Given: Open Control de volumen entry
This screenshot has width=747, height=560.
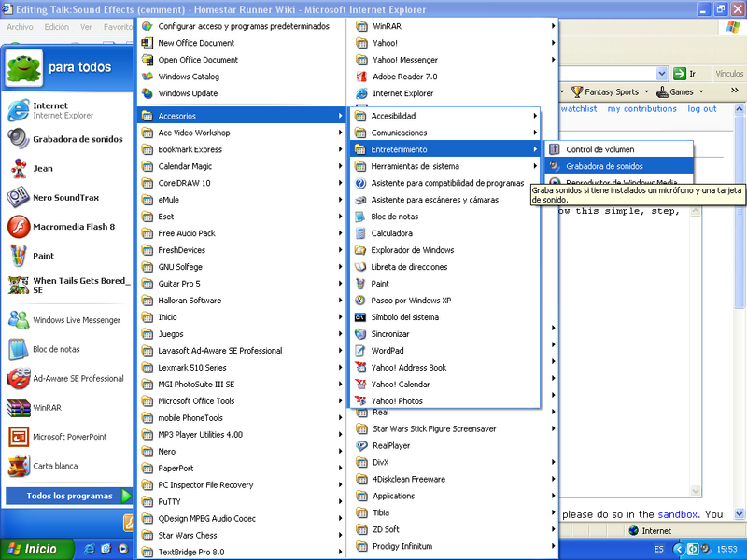Looking at the screenshot, I should pyautogui.click(x=618, y=149).
